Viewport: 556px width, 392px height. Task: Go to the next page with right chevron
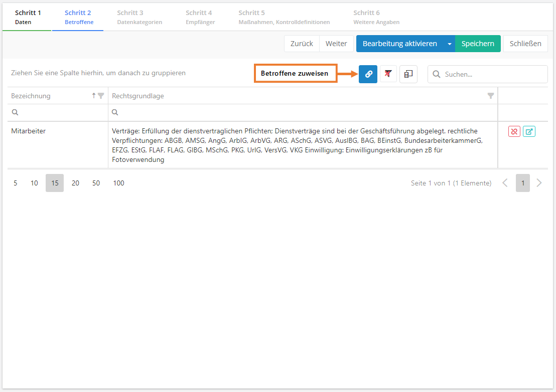pyautogui.click(x=539, y=183)
